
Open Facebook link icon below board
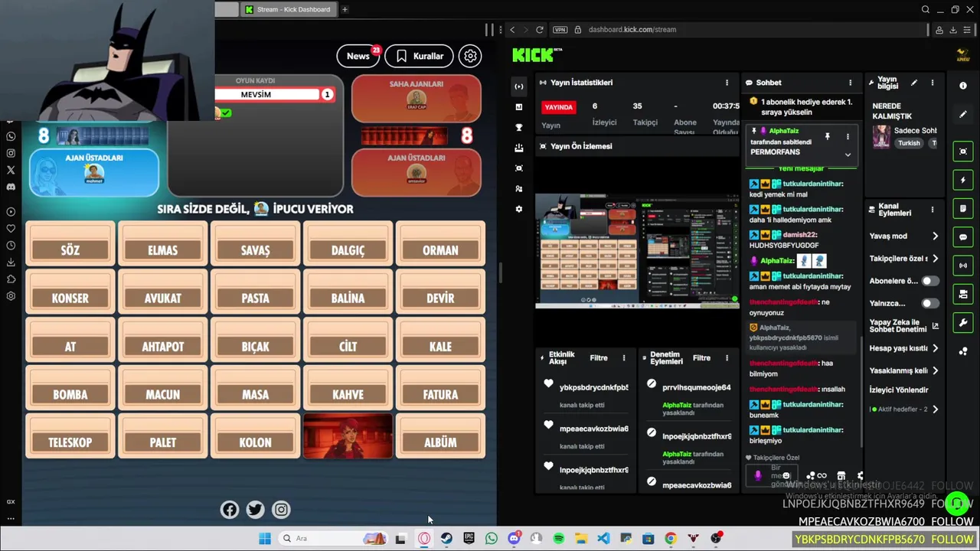pos(230,510)
